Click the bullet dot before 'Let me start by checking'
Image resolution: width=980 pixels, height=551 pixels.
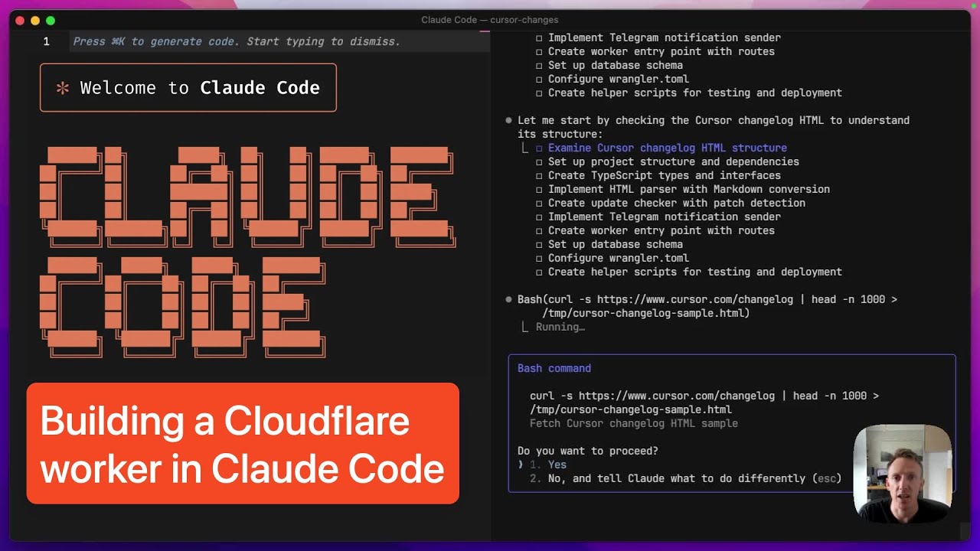(x=508, y=120)
